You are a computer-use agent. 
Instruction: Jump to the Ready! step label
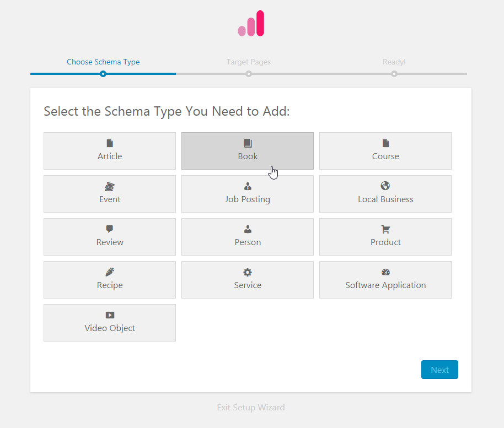394,62
